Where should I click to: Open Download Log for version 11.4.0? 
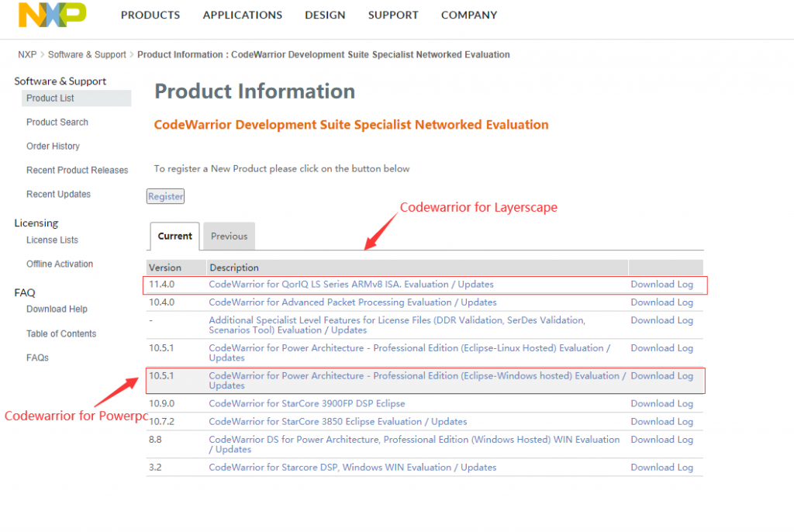[662, 285]
